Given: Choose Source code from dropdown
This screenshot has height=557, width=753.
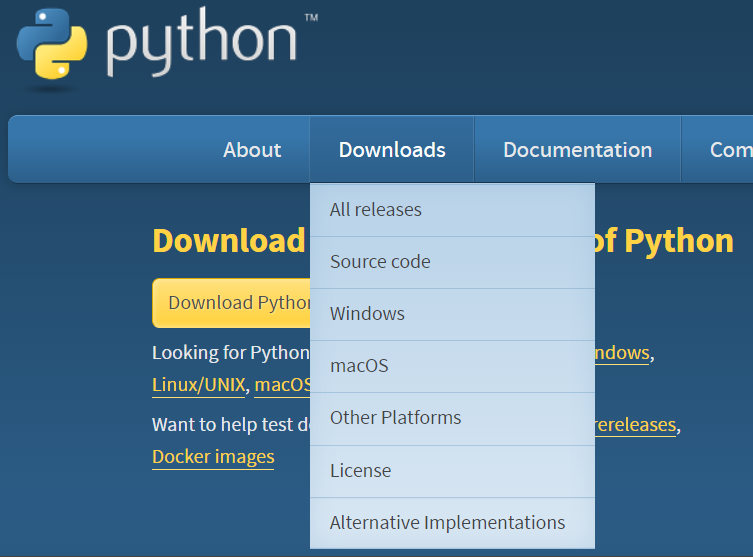Looking at the screenshot, I should pos(452,262).
